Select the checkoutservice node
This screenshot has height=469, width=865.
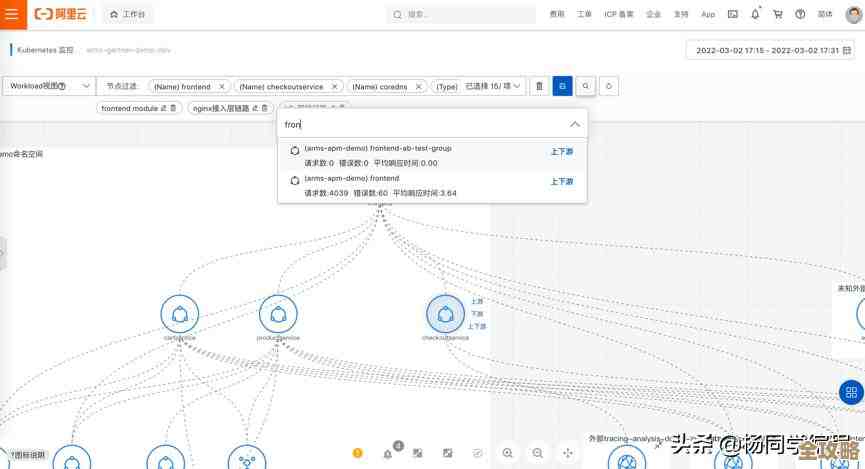tap(445, 313)
